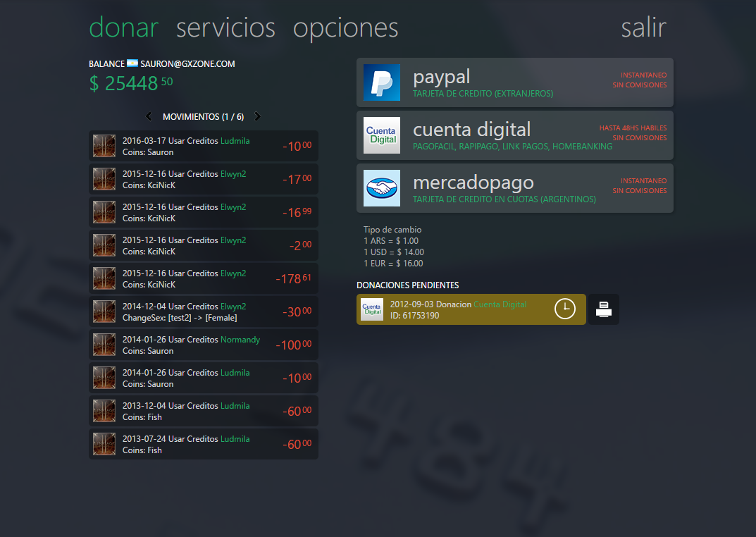This screenshot has width=756, height=537.
Task: Click game icon of the -16.99 Elwyn2 movement
Action: click(104, 212)
